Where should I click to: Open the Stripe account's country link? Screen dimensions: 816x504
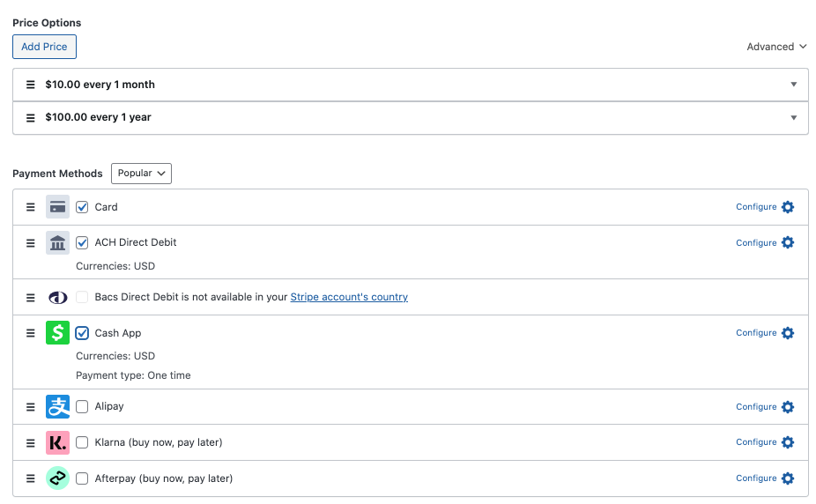[x=349, y=297]
